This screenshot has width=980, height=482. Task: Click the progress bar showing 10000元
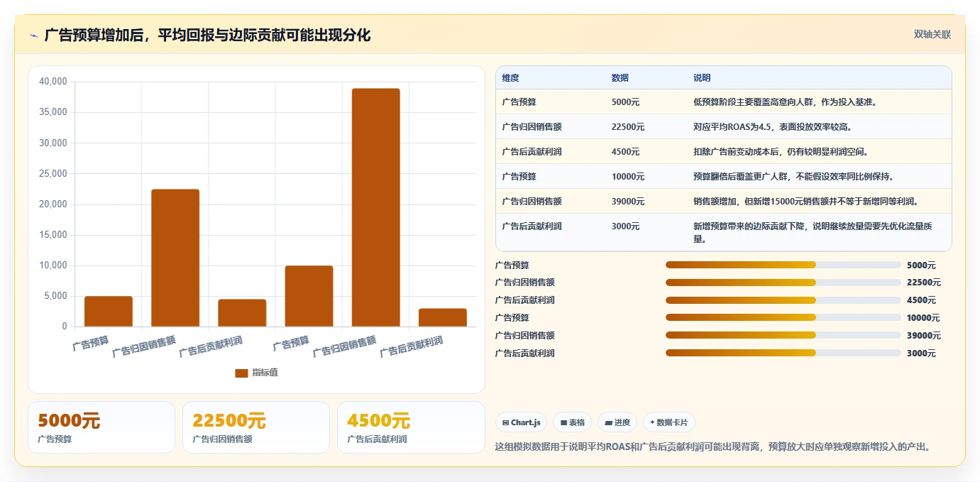[783, 317]
